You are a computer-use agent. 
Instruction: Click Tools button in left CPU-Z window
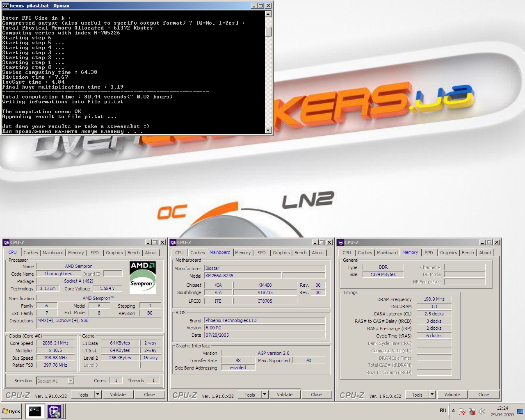(83, 395)
